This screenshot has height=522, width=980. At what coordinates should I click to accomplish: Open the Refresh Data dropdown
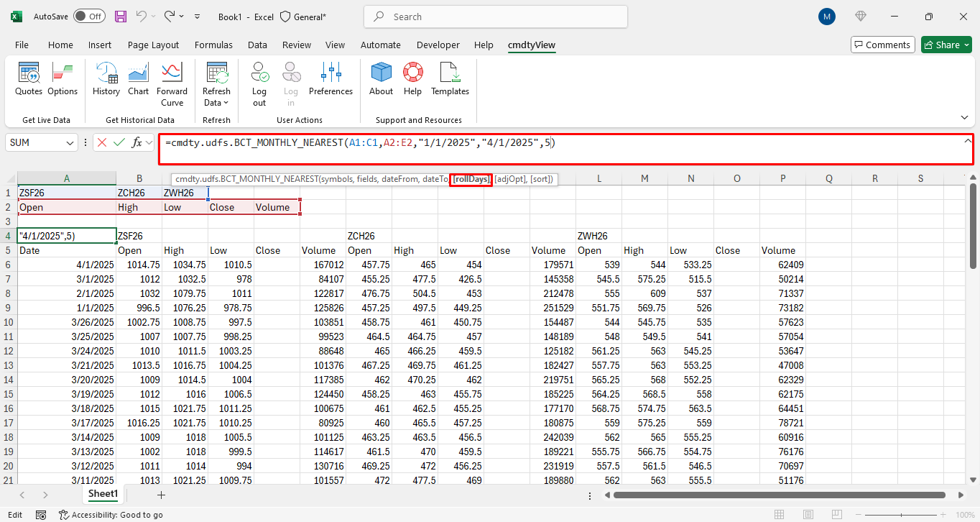point(216,84)
